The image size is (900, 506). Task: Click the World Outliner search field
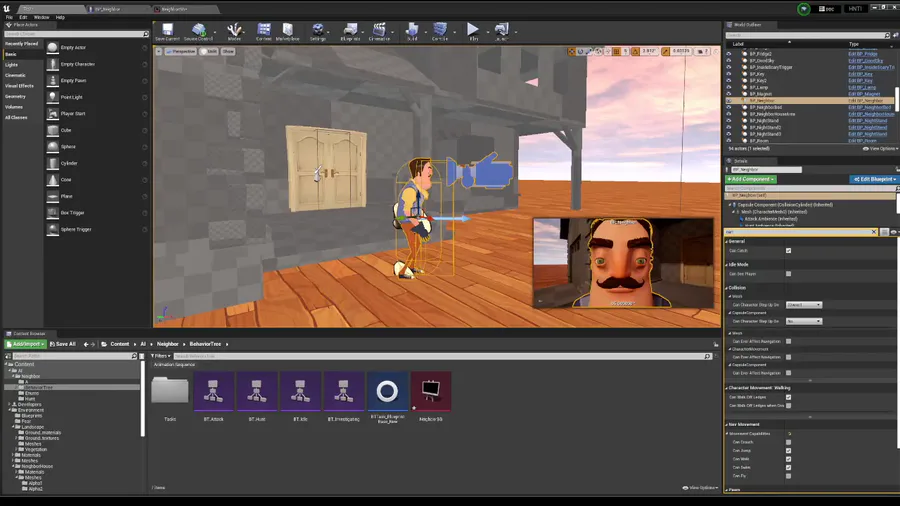[807, 36]
